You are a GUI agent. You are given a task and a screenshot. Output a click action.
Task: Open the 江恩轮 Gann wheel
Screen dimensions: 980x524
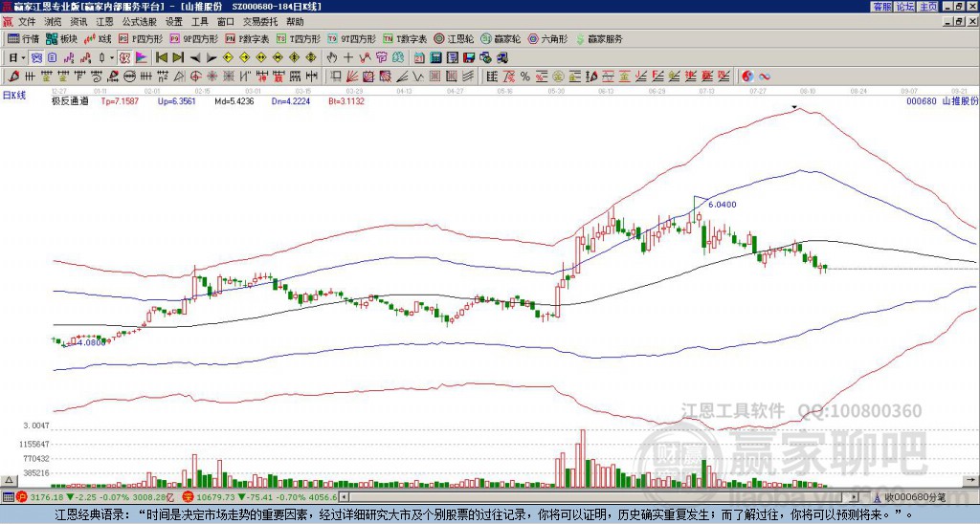[x=454, y=38]
